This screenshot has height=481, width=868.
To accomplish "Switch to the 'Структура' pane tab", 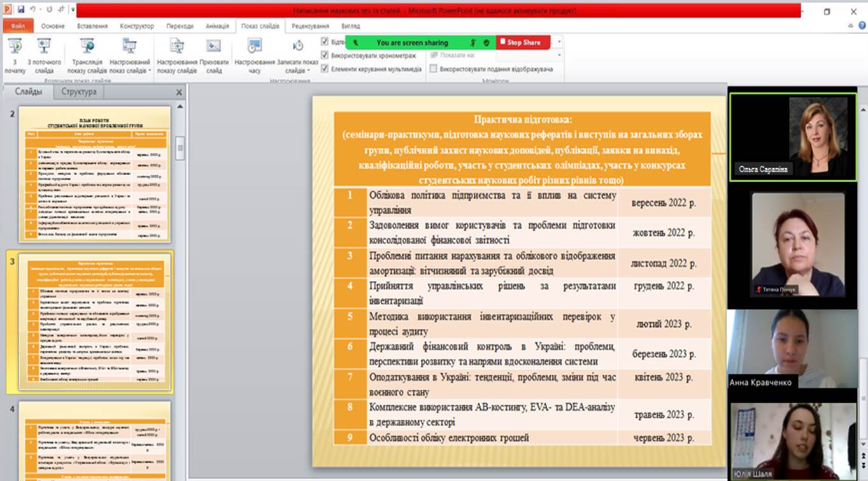I will pos(79,92).
